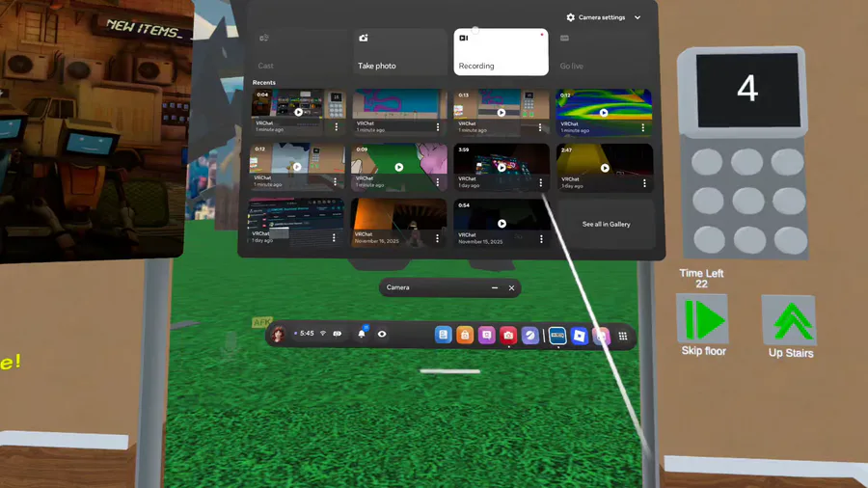Image resolution: width=868 pixels, height=488 pixels.
Task: Open the Camera app on the taskbar
Action: 508,335
